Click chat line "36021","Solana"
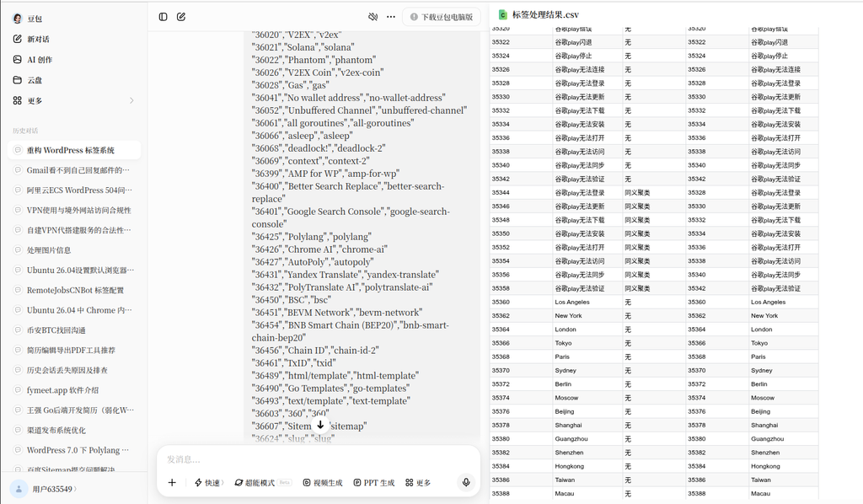 pos(303,47)
